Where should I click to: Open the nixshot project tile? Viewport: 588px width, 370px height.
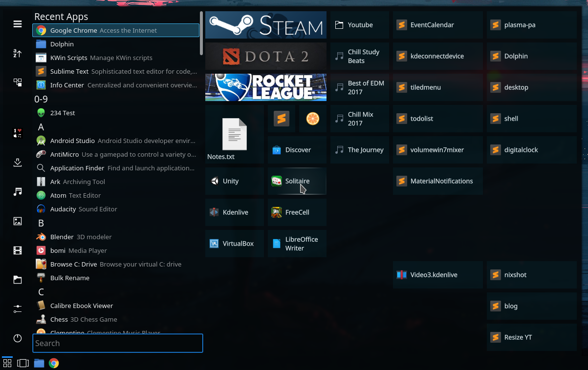point(532,275)
